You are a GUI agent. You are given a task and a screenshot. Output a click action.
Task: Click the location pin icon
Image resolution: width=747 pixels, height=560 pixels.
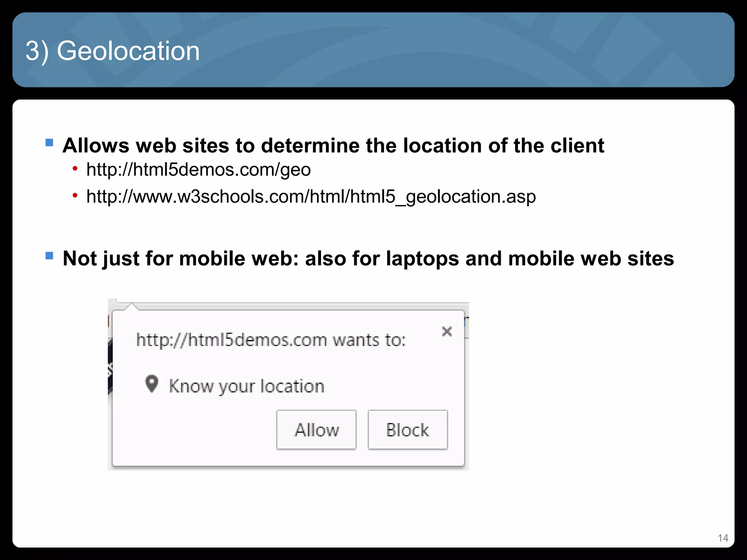click(x=151, y=384)
